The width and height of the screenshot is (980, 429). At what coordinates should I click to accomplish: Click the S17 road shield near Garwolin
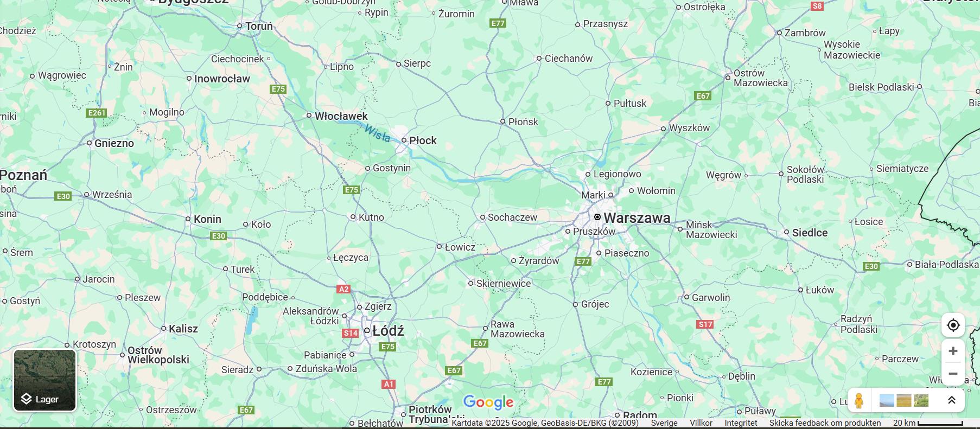pos(705,324)
